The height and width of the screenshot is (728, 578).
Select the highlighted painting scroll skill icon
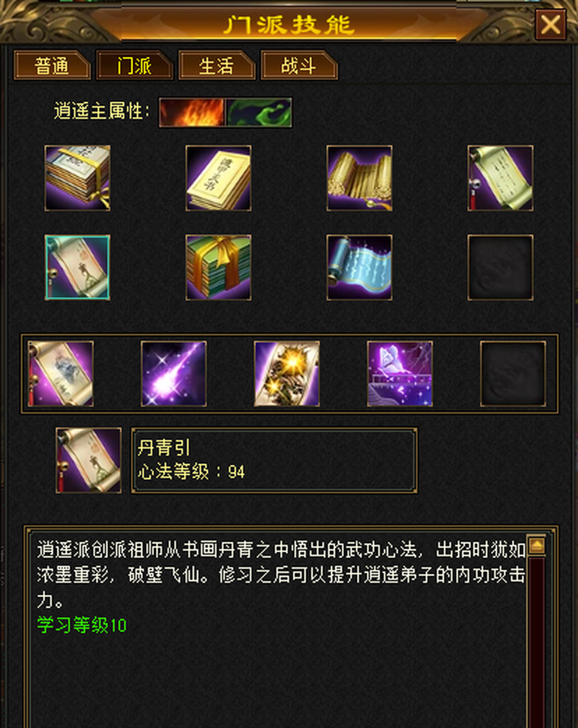[x=77, y=267]
